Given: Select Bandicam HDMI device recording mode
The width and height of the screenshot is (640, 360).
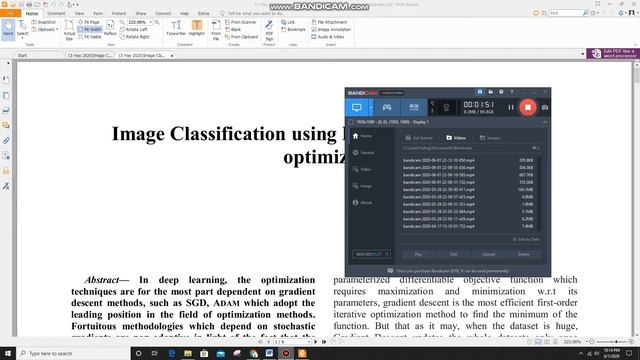Looking at the screenshot, I should [x=413, y=107].
